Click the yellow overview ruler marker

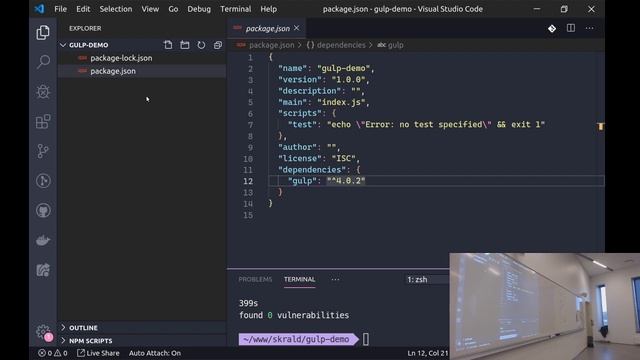tap(600, 126)
